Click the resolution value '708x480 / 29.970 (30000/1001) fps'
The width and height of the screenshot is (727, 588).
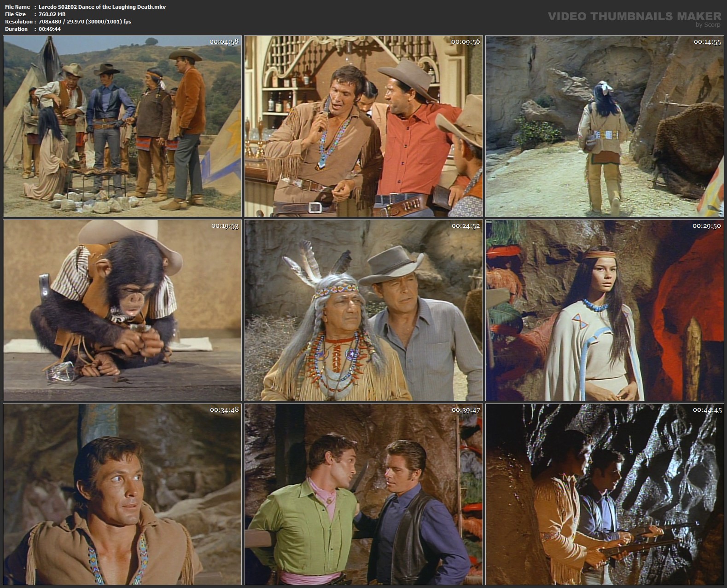[85, 22]
